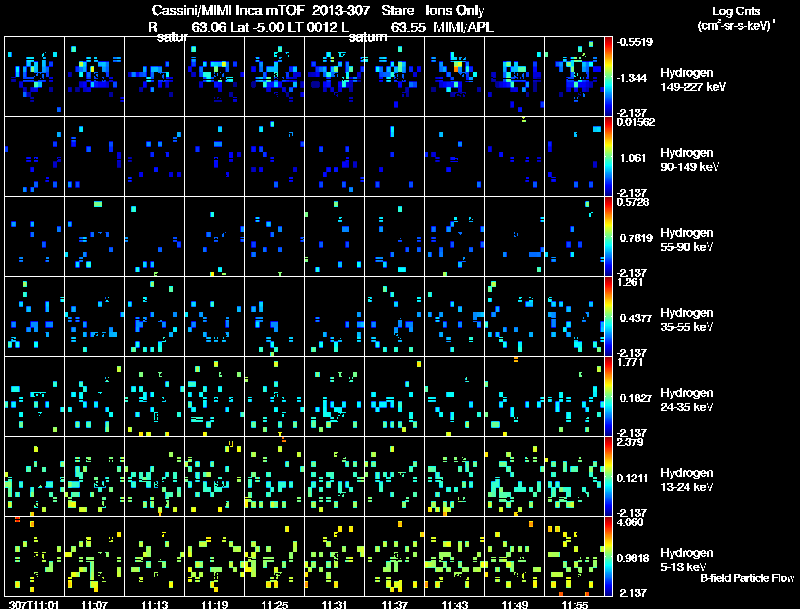Click the 'B-field Particle Flow' label
The height and width of the screenshot is (609, 800).
point(747,578)
